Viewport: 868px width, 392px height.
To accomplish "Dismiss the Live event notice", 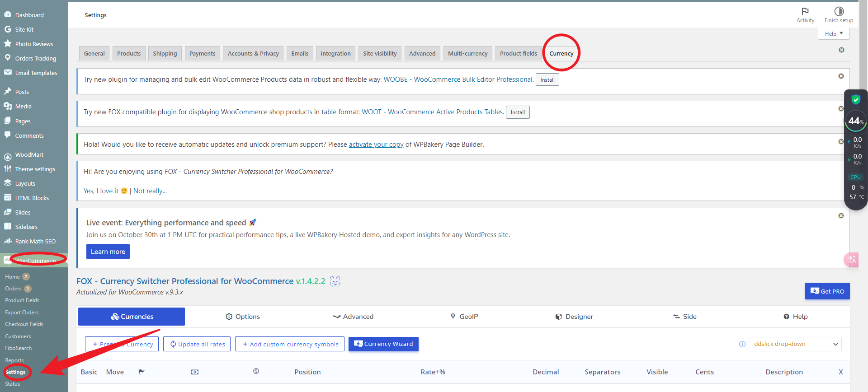I will click(x=841, y=215).
